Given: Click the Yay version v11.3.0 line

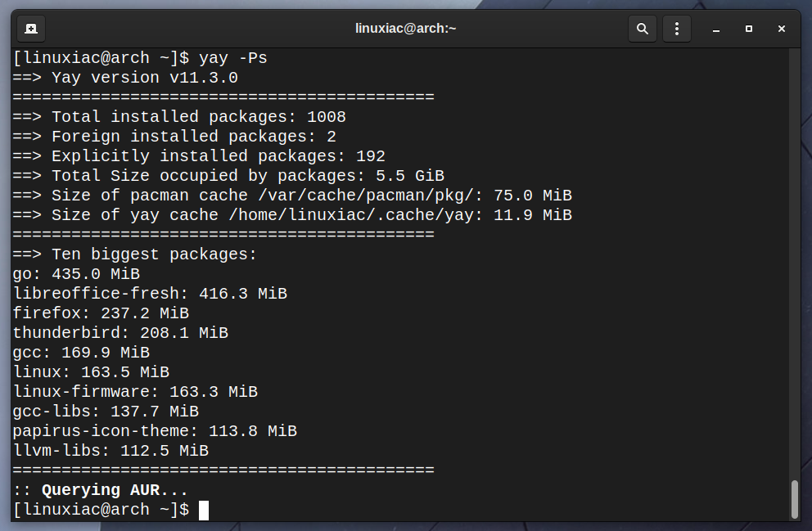Looking at the screenshot, I should pyautogui.click(x=125, y=78).
